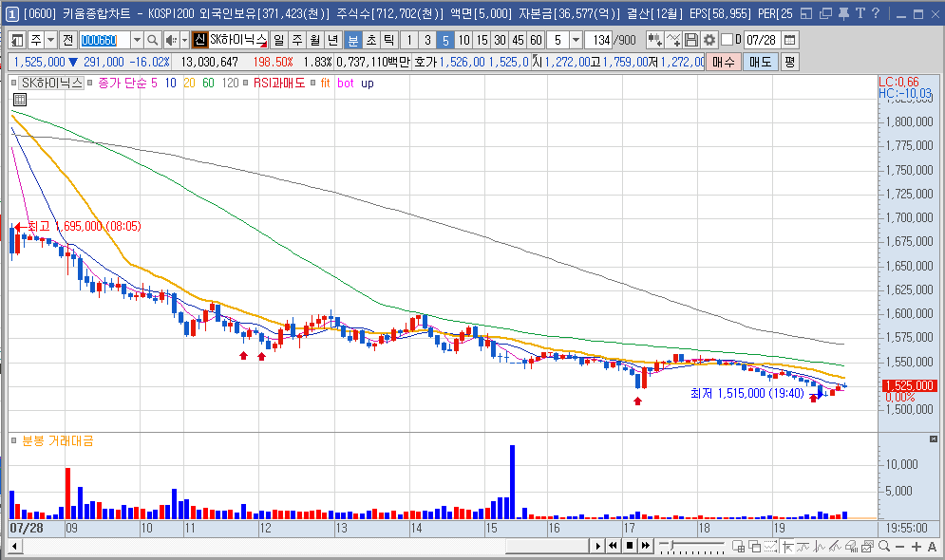Expand the stock code 000660 dropdown
Viewport: 945px width, 560px height.
click(138, 41)
